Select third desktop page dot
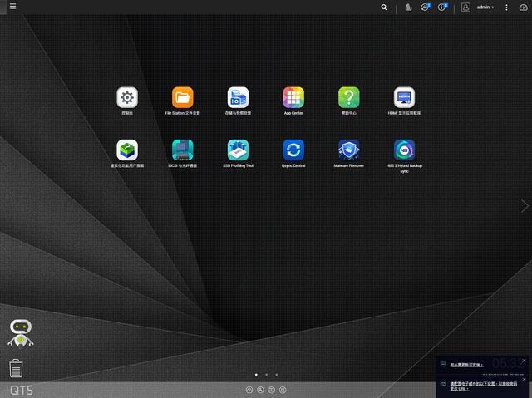 (277, 375)
